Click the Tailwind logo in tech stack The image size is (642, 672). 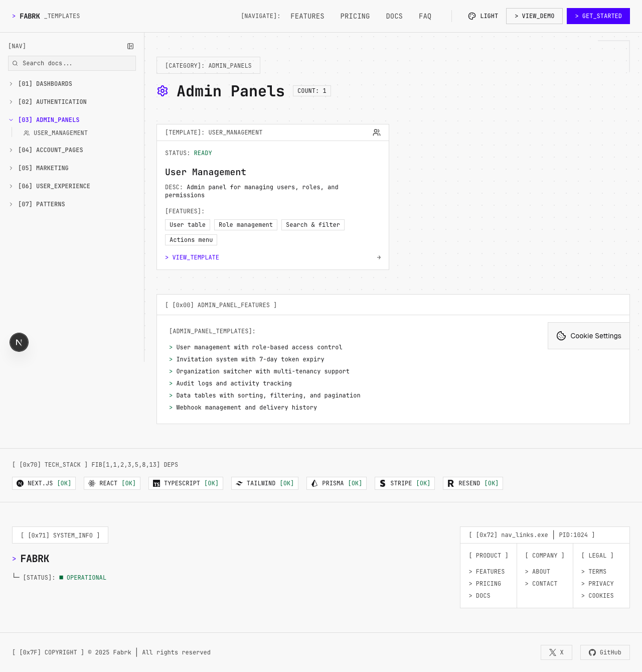point(239,483)
